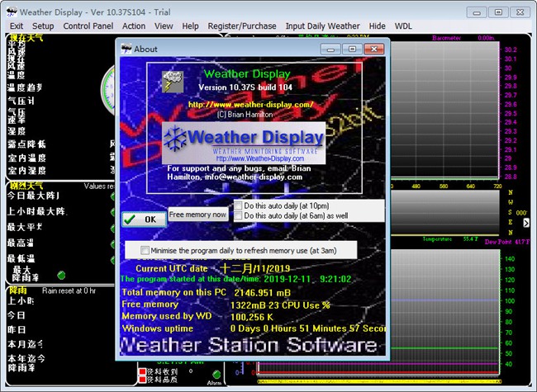Close the About dialog
The width and height of the screenshot is (537, 392).
(x=373, y=50)
